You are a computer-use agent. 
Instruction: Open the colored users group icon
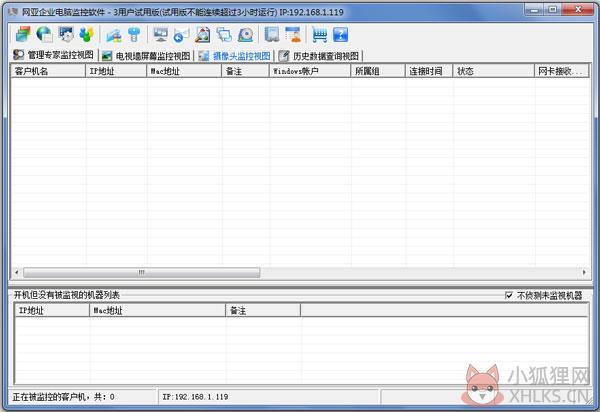(87, 34)
